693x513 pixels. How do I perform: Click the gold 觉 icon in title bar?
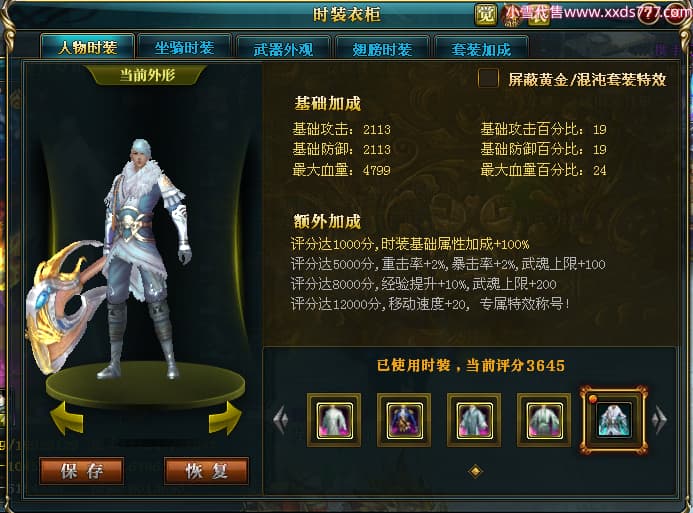click(x=485, y=14)
